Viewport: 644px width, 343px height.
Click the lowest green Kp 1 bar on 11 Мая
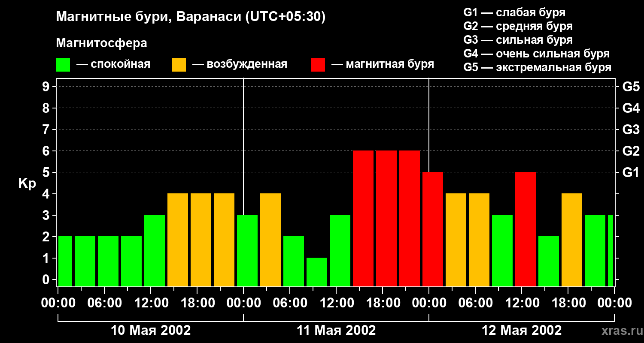click(317, 272)
